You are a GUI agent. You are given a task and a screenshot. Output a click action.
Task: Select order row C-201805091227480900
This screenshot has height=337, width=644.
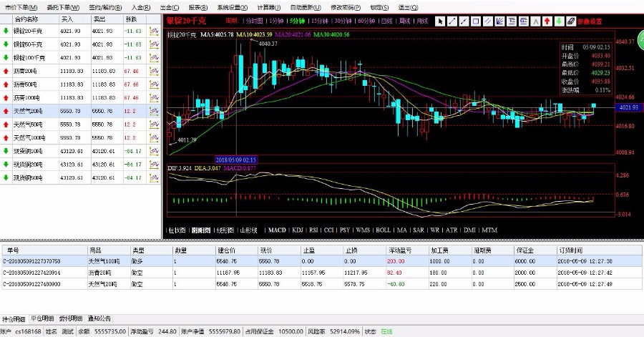tap(322, 284)
